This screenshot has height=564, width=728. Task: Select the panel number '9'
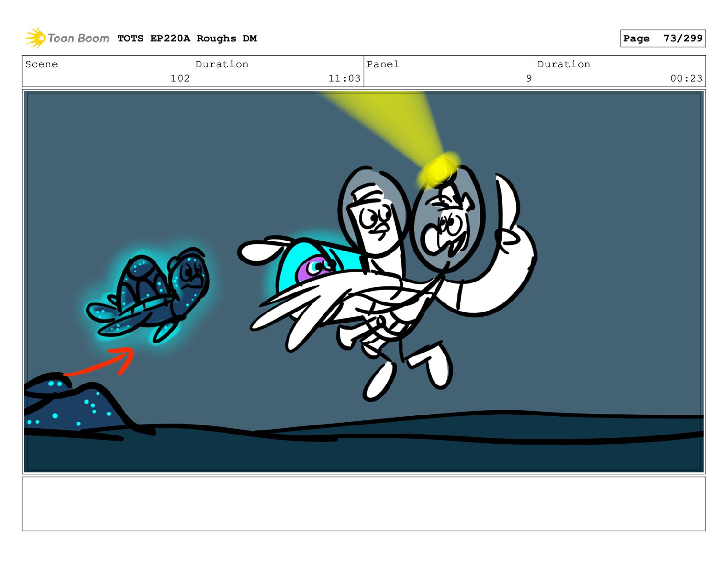529,79
